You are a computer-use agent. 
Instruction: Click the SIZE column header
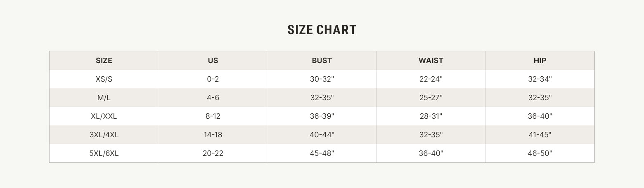point(104,61)
